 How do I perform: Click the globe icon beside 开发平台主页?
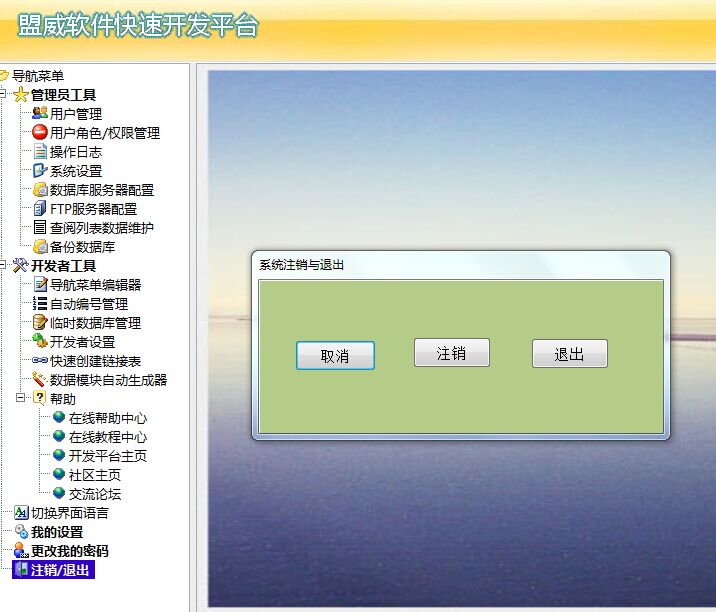coord(59,455)
